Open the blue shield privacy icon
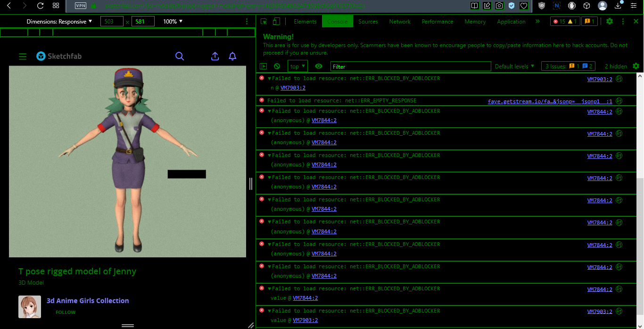The height and width of the screenshot is (329, 644). pos(511,6)
